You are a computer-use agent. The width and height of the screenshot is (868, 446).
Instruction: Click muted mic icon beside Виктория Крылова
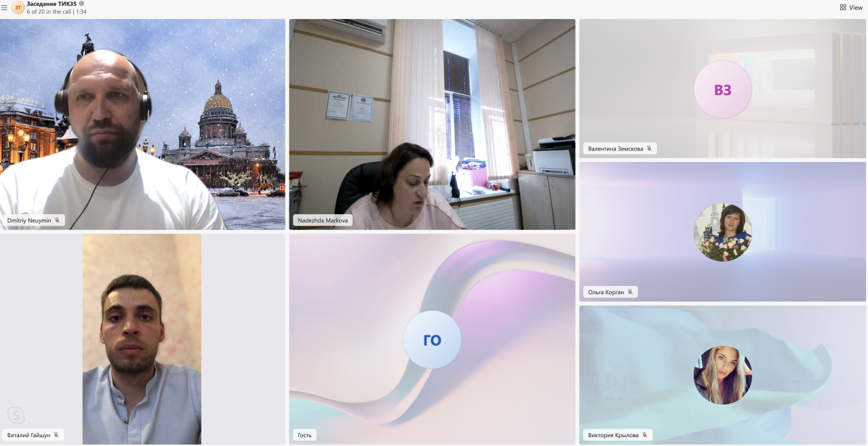tap(644, 435)
